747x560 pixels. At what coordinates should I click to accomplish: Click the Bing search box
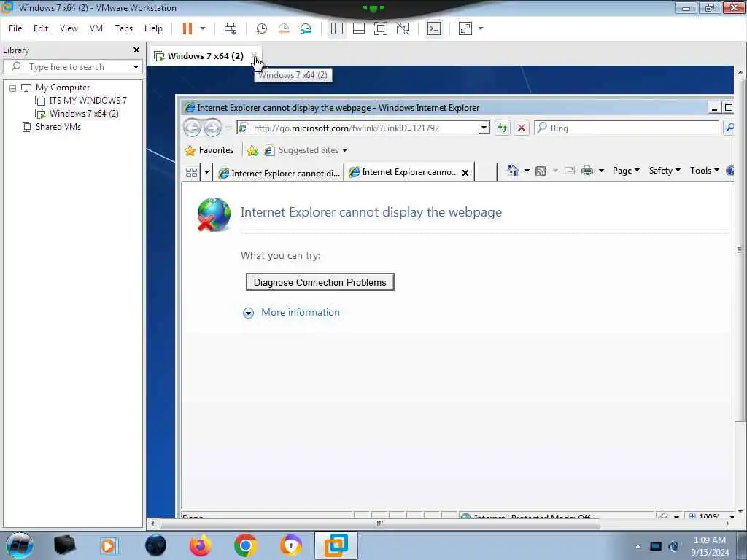pyautogui.click(x=627, y=128)
